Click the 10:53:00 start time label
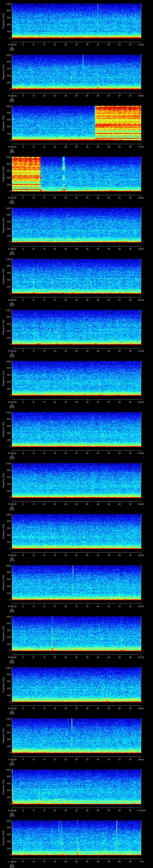Screen dimensions: 153x868 pos(12,504)
